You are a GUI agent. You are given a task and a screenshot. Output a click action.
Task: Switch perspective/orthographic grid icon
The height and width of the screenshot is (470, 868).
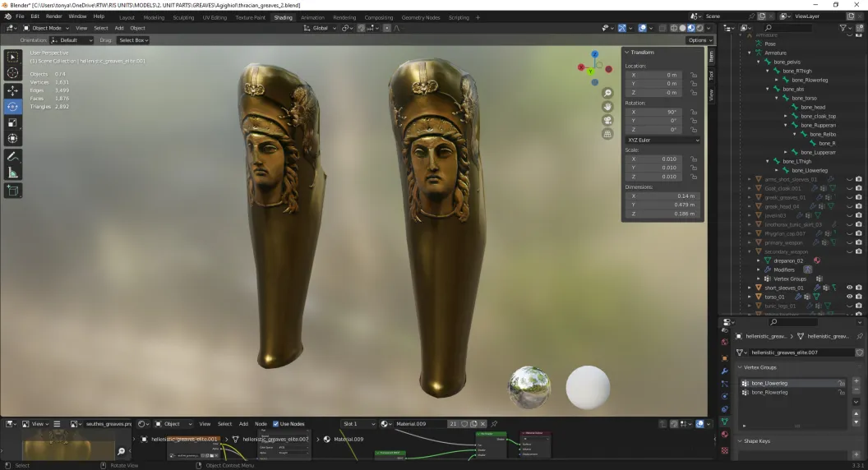(x=607, y=134)
